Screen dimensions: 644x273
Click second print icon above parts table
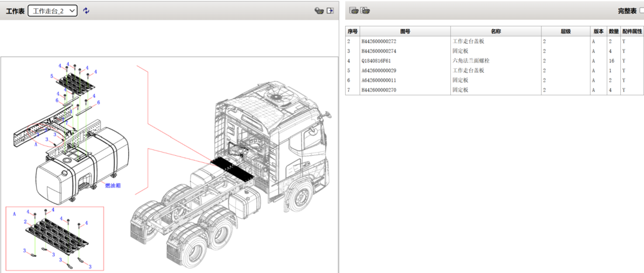365,10
